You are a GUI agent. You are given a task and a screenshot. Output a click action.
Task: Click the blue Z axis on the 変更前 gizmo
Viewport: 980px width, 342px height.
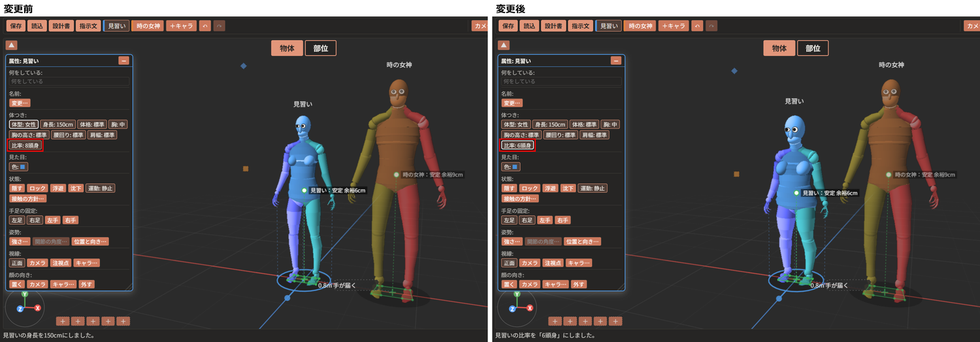click(20, 308)
